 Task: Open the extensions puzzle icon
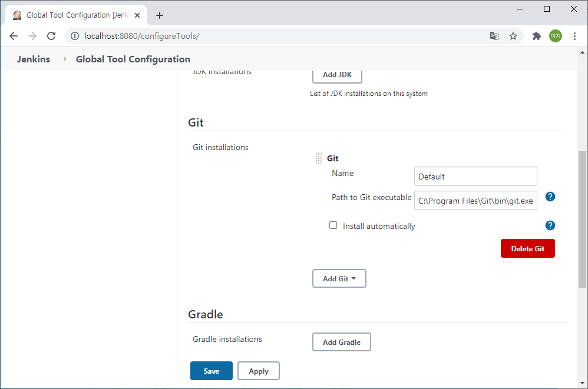tap(537, 36)
